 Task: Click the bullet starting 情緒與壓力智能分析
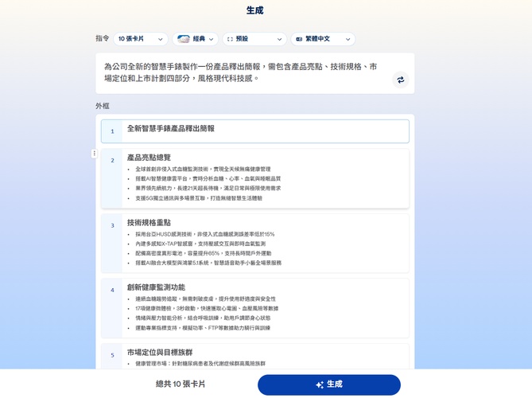coord(203,318)
